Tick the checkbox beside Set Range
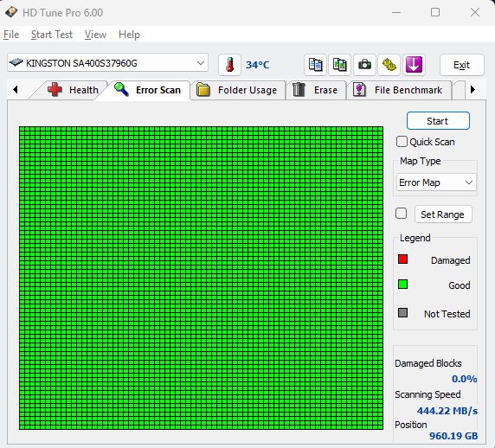The height and width of the screenshot is (448, 495). click(401, 214)
